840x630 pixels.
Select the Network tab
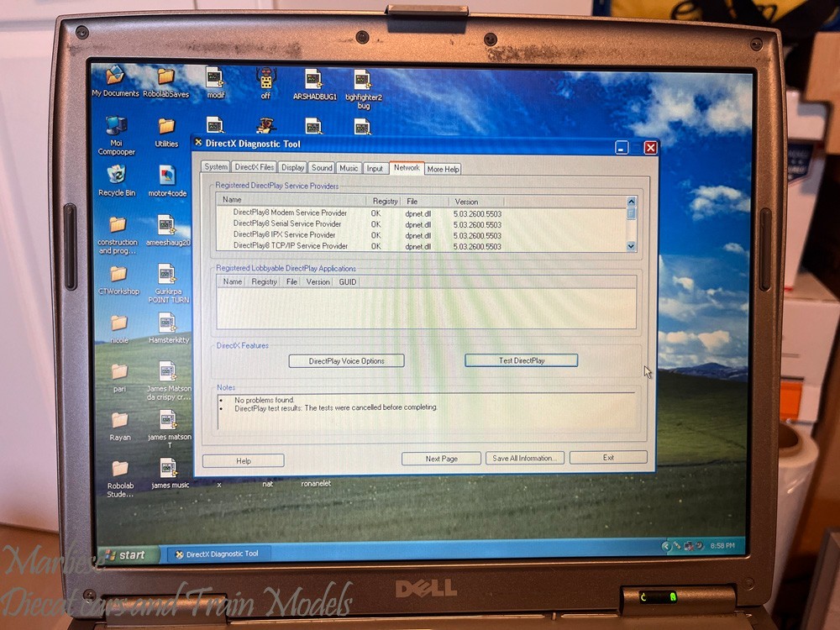pos(407,168)
